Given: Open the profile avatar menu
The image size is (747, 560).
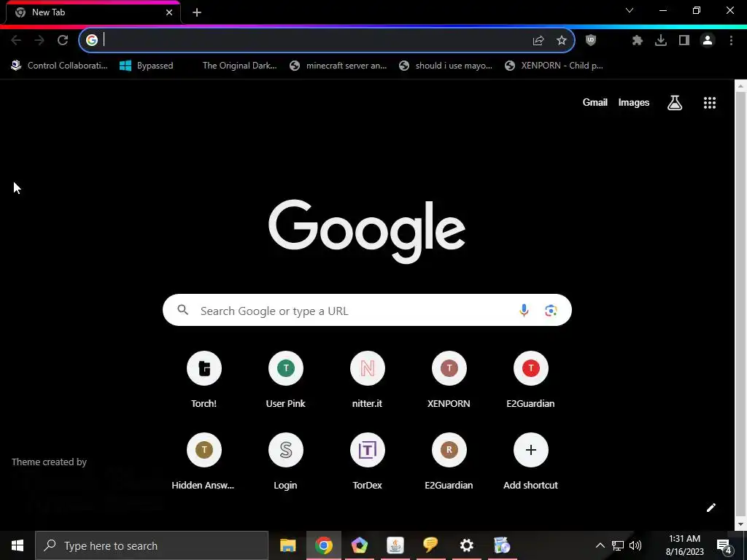Looking at the screenshot, I should [x=708, y=41].
